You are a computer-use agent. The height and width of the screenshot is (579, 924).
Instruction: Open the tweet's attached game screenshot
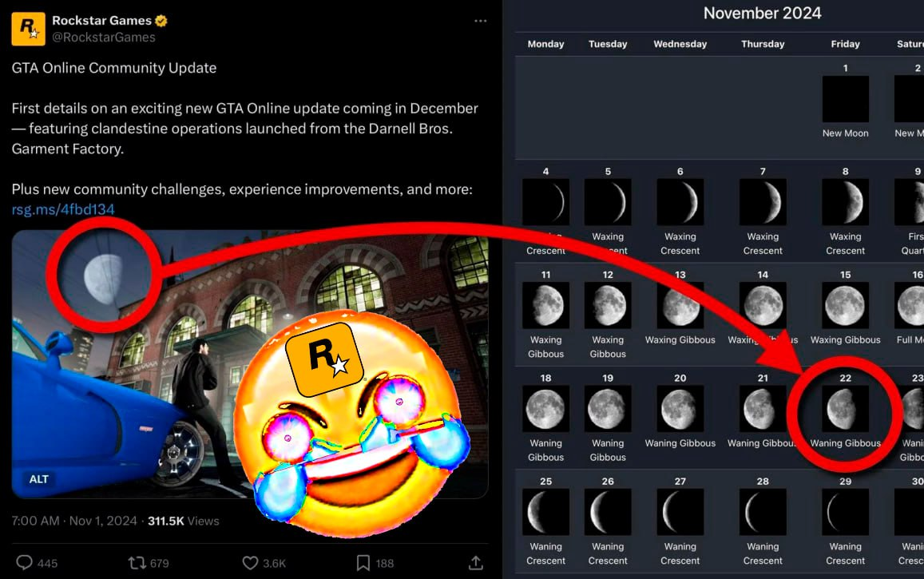click(x=250, y=363)
